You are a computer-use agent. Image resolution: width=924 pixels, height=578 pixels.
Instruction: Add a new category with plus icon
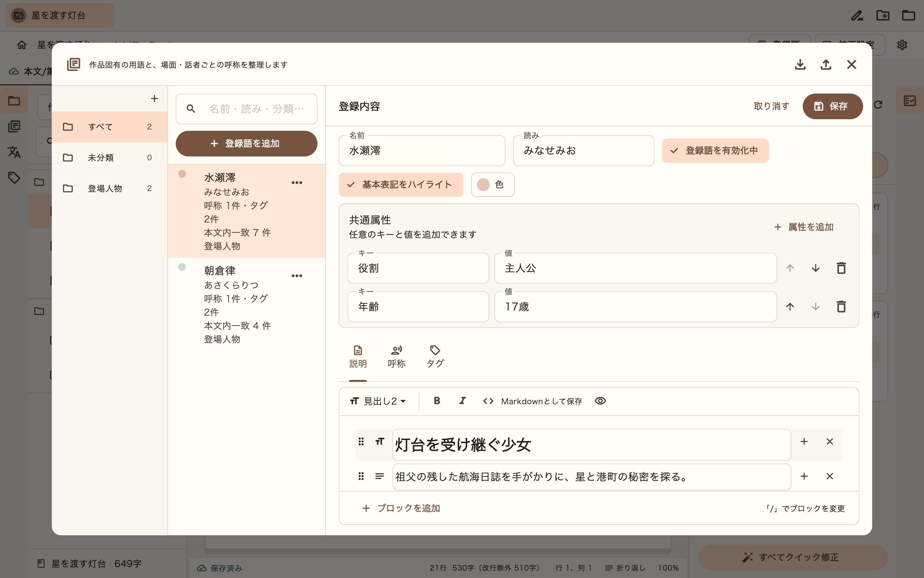tap(154, 99)
